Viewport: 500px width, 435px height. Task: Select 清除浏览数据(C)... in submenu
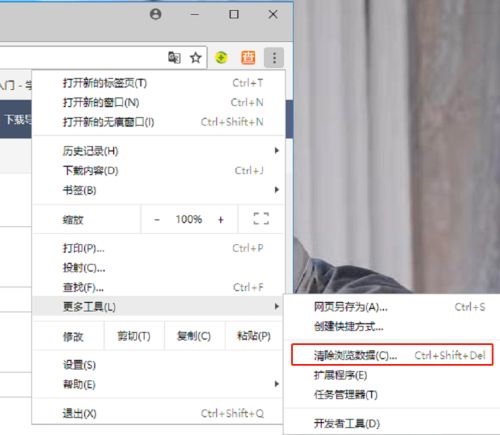[x=393, y=355]
